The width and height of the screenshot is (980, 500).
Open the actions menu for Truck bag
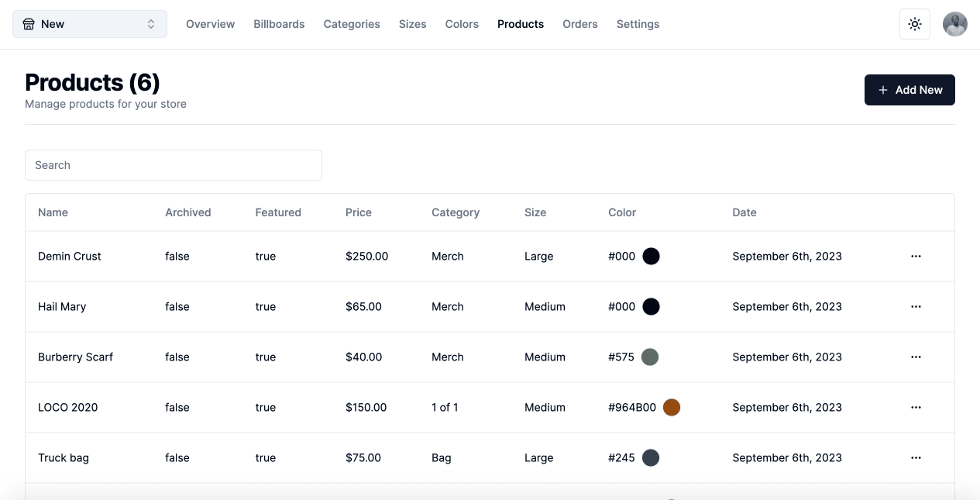(x=916, y=457)
